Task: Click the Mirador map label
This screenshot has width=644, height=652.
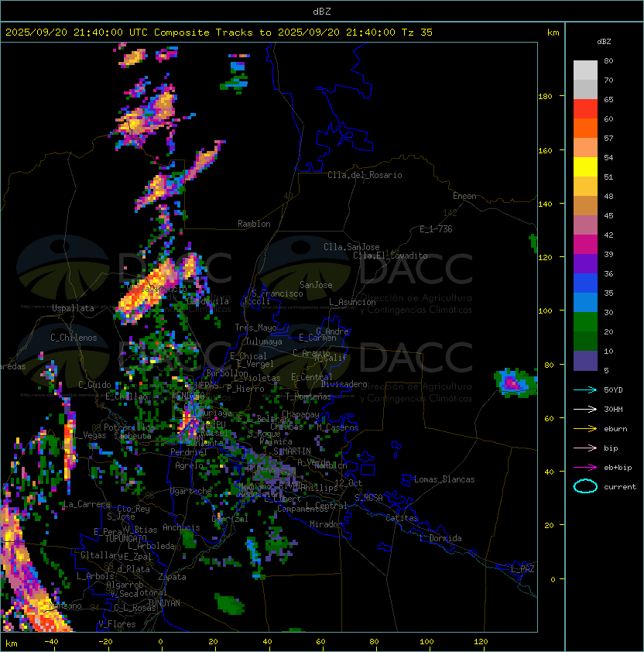Action: pos(326,524)
